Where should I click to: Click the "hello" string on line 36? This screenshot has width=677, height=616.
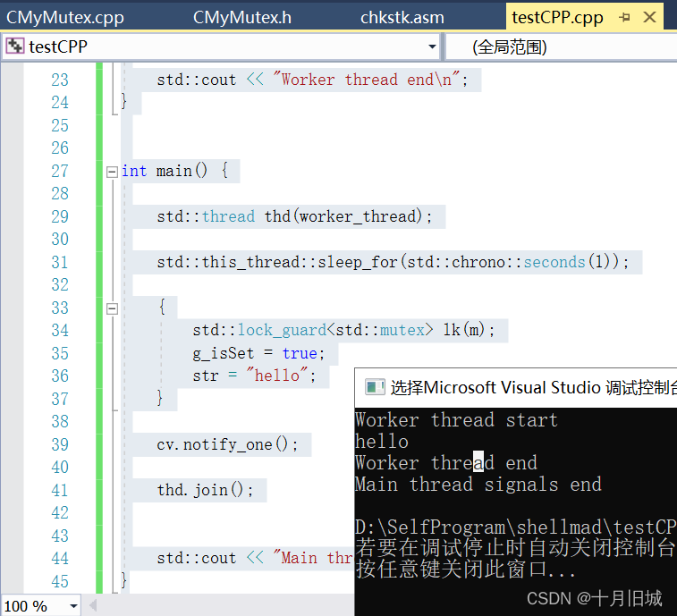click(x=276, y=376)
